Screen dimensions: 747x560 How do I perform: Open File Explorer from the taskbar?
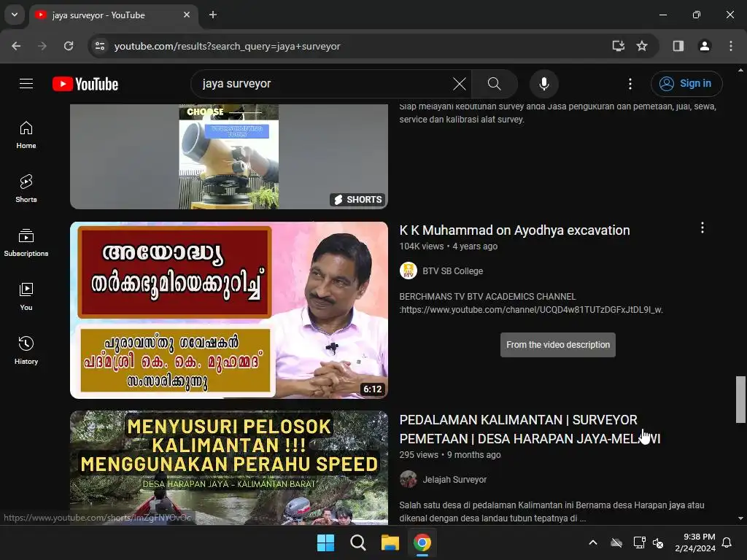[x=390, y=542]
